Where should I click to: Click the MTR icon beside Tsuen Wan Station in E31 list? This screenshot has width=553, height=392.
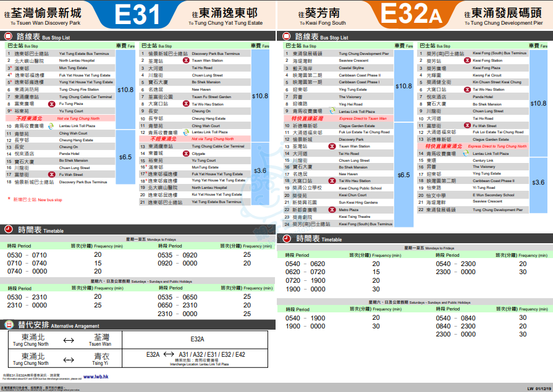click(x=186, y=60)
